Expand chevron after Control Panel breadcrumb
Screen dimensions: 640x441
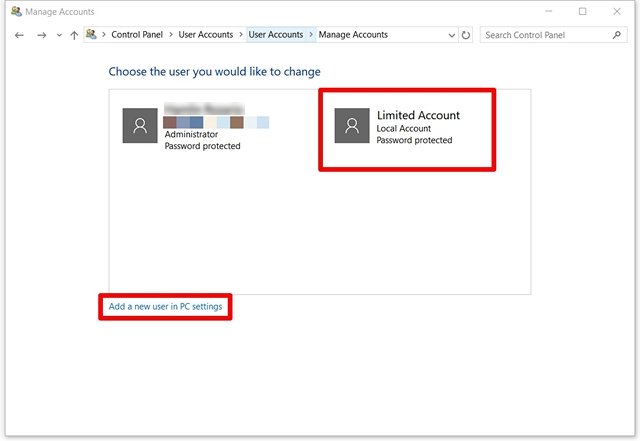coord(172,35)
